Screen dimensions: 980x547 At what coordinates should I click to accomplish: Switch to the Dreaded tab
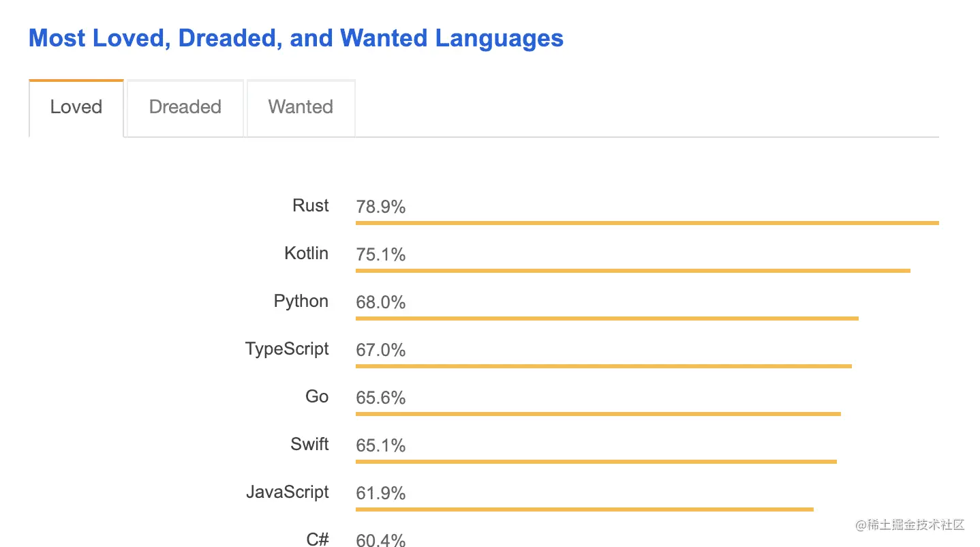coord(185,107)
